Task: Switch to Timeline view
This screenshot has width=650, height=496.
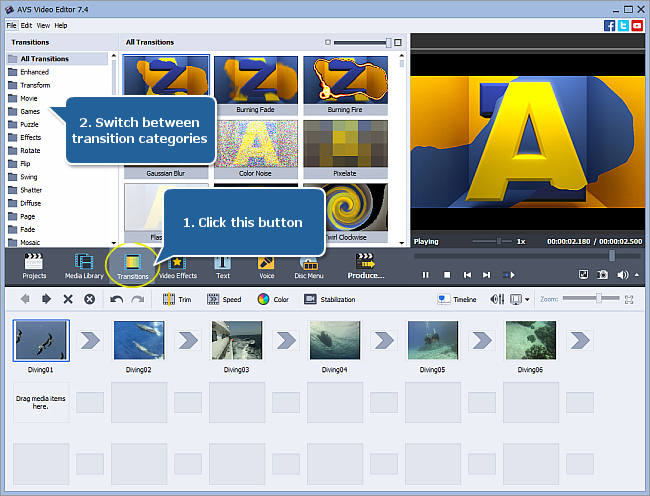Action: 457,299
